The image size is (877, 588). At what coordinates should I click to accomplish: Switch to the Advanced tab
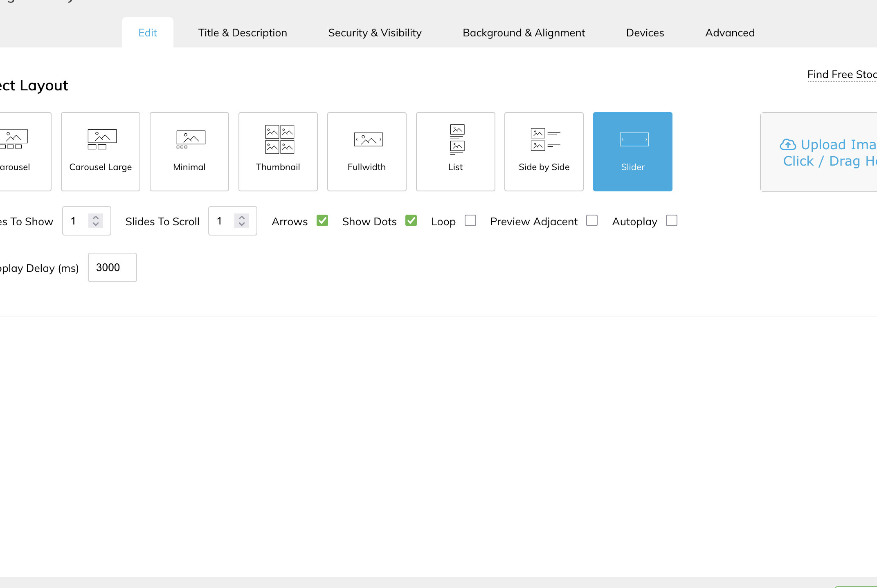[730, 33]
